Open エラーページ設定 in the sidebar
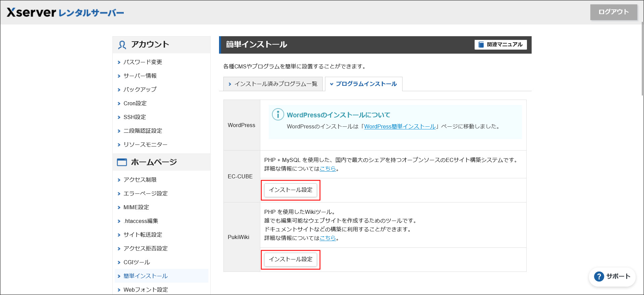 [x=146, y=193]
